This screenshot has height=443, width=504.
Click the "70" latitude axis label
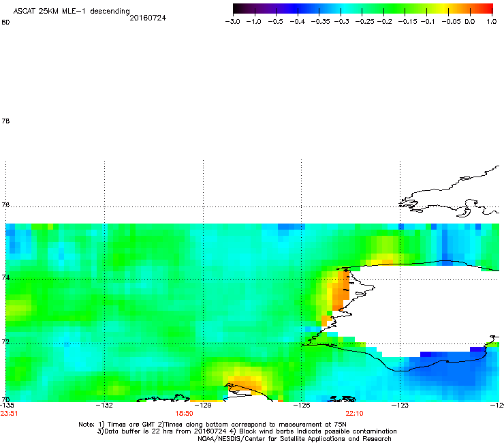pos(5,400)
